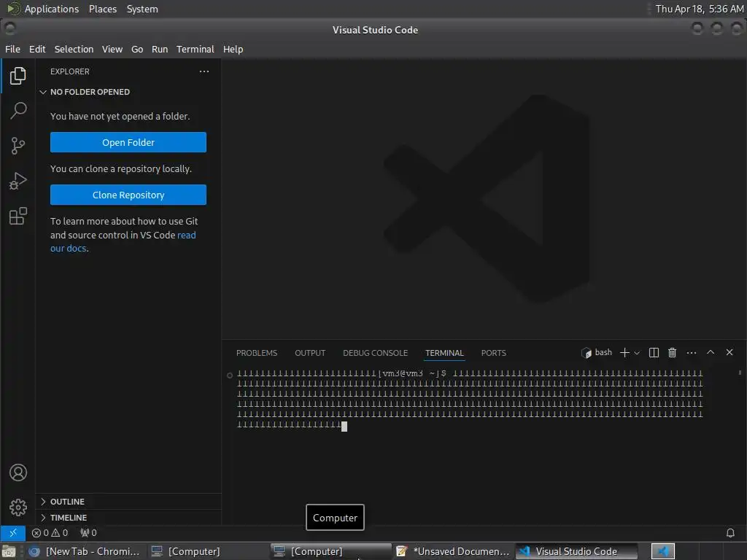Open the Applications menu in top panel

[x=43, y=9]
